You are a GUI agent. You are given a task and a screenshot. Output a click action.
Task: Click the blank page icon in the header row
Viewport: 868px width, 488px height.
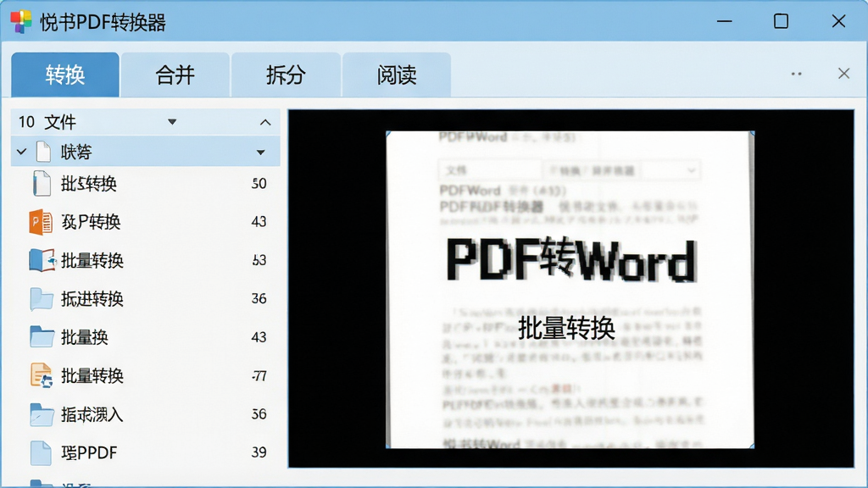pyautogui.click(x=43, y=151)
